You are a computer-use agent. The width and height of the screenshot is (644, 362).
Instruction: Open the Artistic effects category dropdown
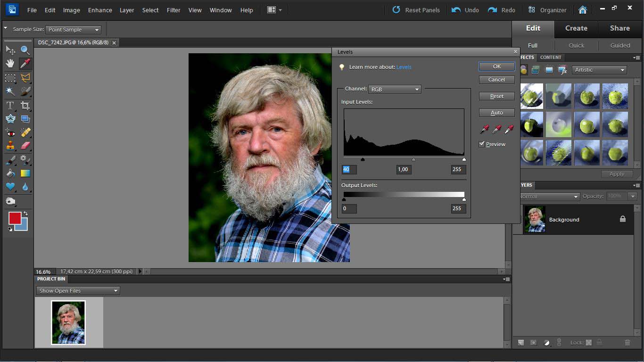click(x=599, y=70)
